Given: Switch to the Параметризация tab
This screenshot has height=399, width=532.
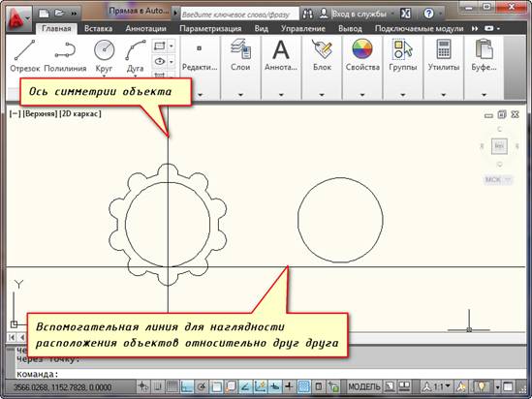Looking at the screenshot, I should click(x=210, y=28).
